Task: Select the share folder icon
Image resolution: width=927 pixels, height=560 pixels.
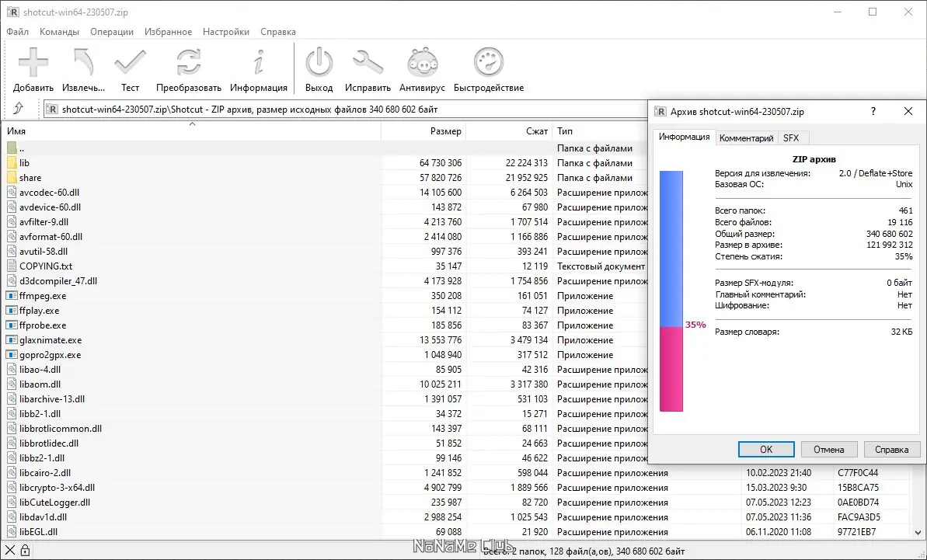Action: [x=12, y=178]
